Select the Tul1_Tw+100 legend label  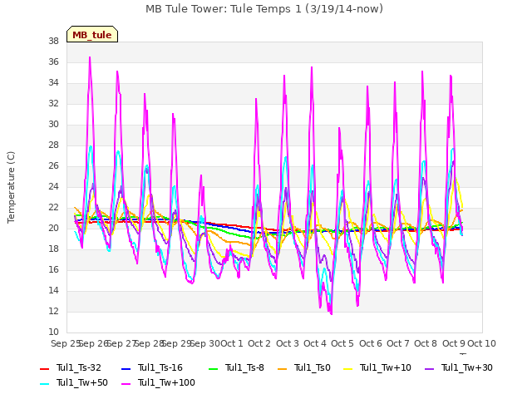point(166,382)
